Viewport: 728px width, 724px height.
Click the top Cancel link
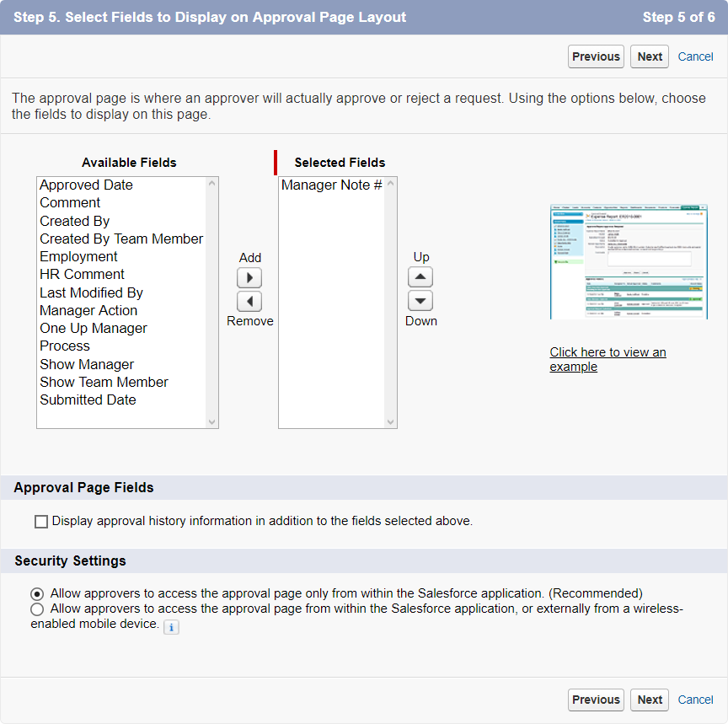tap(695, 56)
